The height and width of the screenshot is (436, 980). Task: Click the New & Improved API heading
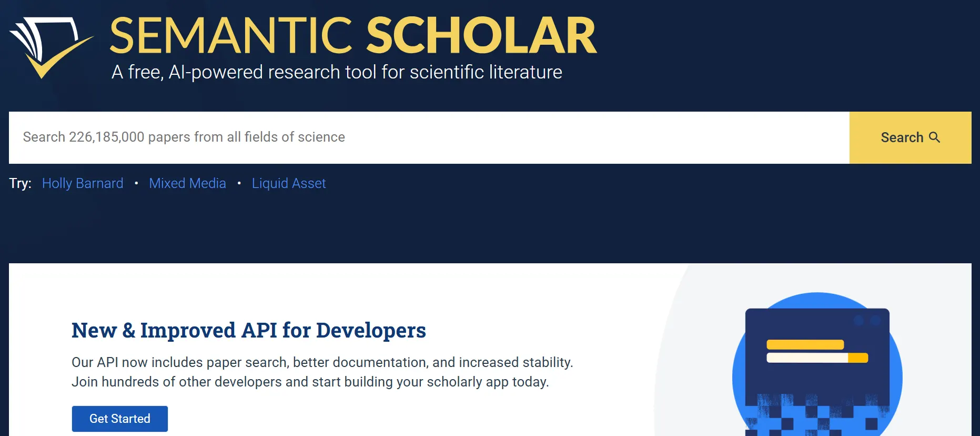pos(249,330)
